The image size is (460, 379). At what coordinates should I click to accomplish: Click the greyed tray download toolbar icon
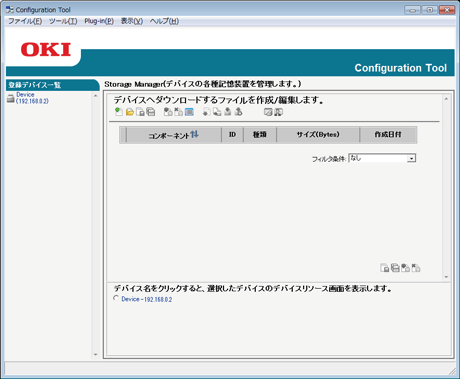click(x=228, y=112)
